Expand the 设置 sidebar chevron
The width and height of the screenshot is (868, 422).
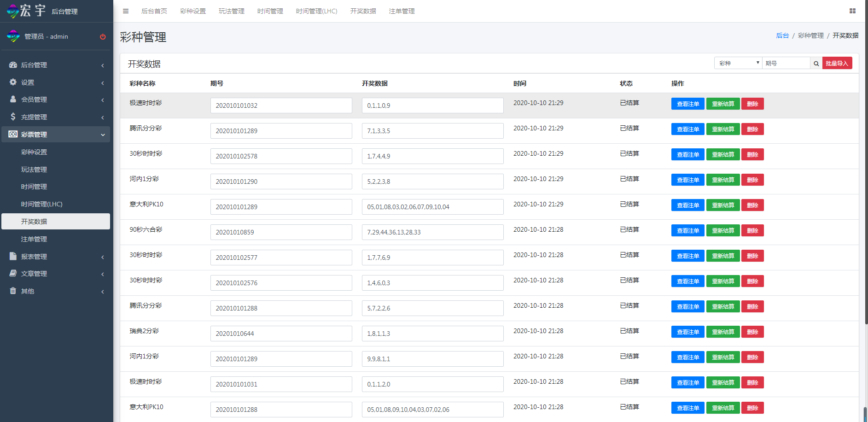point(103,83)
